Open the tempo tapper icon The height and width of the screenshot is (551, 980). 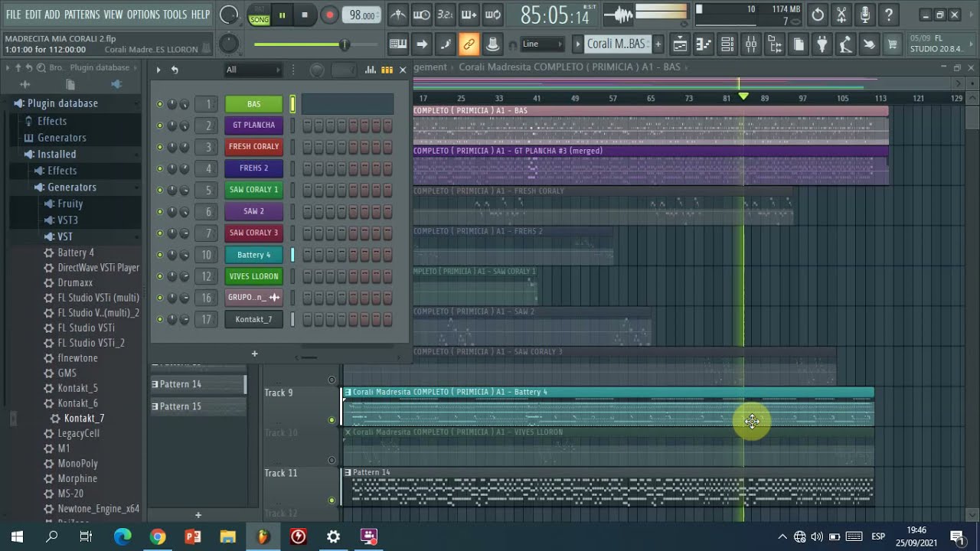(845, 44)
